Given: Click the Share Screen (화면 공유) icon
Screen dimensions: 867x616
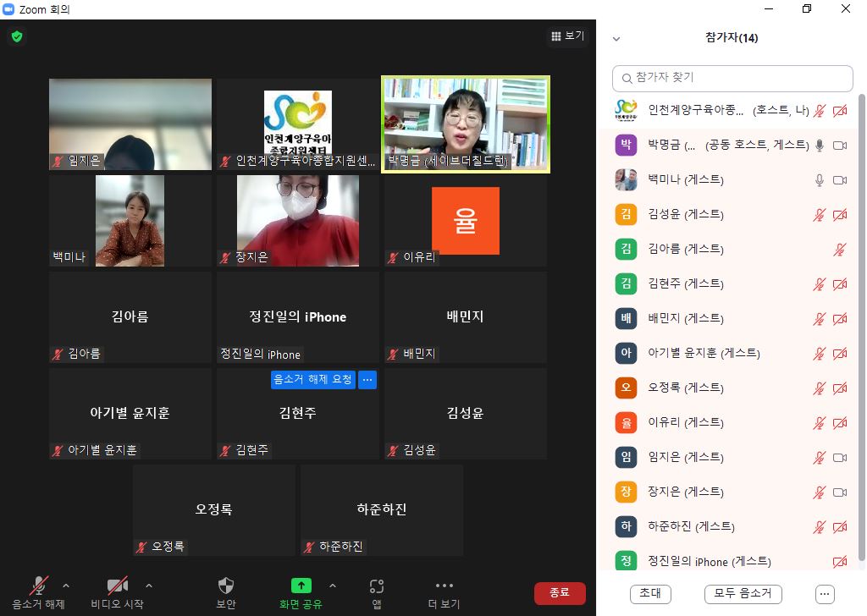Looking at the screenshot, I should pos(301,586).
